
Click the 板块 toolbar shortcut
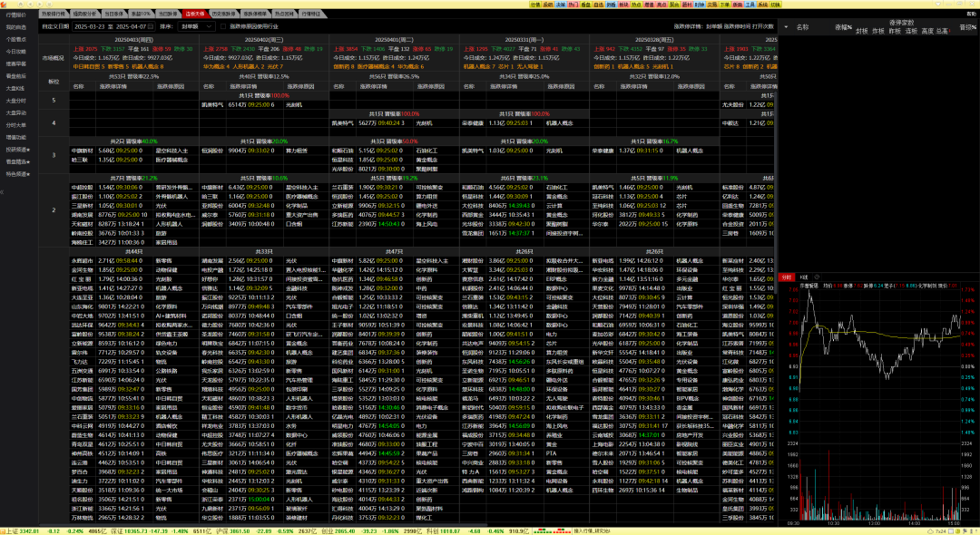click(624, 4)
